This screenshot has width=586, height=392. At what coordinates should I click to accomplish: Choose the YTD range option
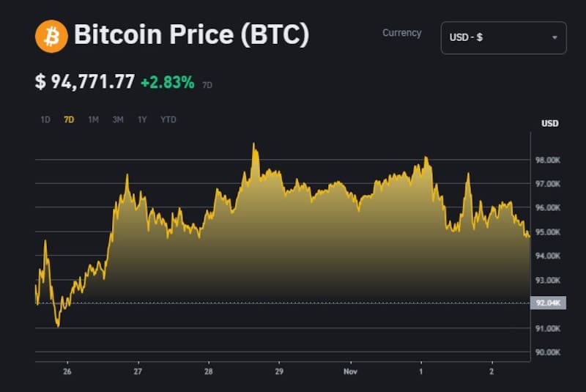(168, 119)
